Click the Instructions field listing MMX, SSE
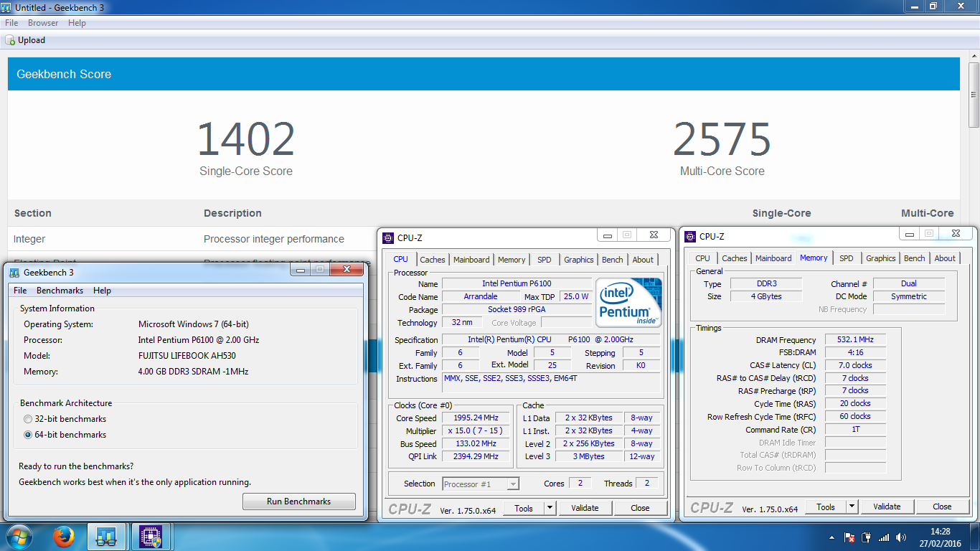Image resolution: width=980 pixels, height=551 pixels. click(x=551, y=383)
